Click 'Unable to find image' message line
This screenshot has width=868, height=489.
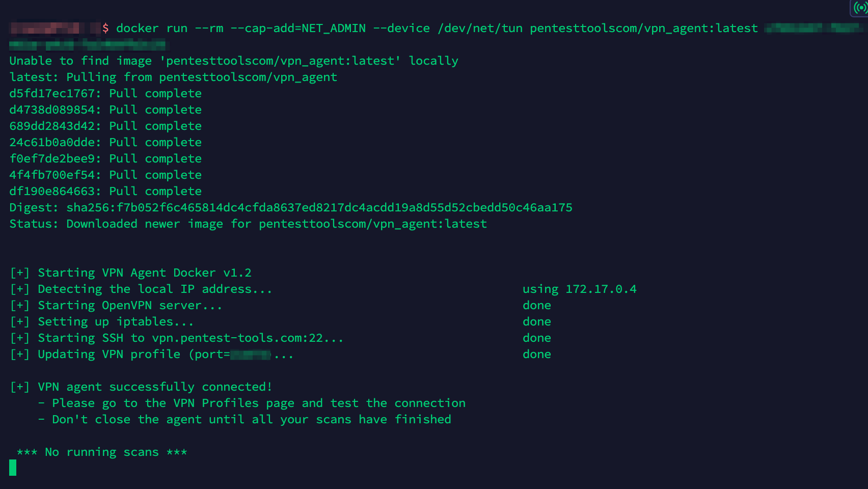pos(234,61)
